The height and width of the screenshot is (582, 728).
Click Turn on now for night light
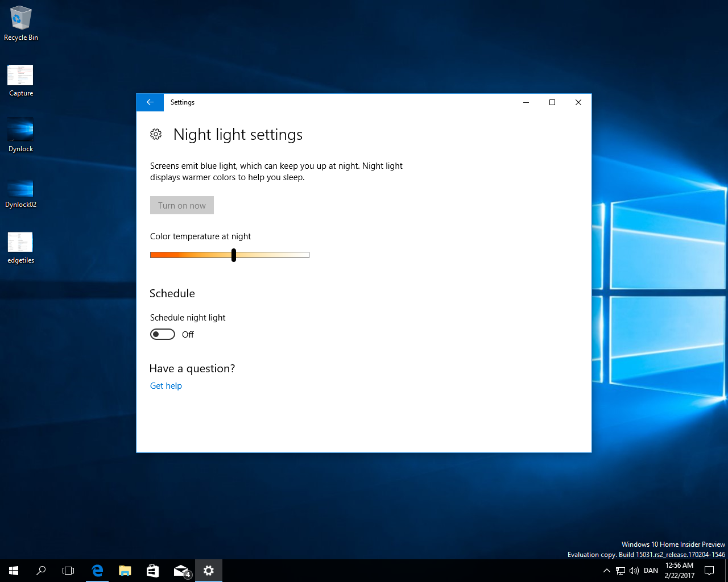[181, 205]
